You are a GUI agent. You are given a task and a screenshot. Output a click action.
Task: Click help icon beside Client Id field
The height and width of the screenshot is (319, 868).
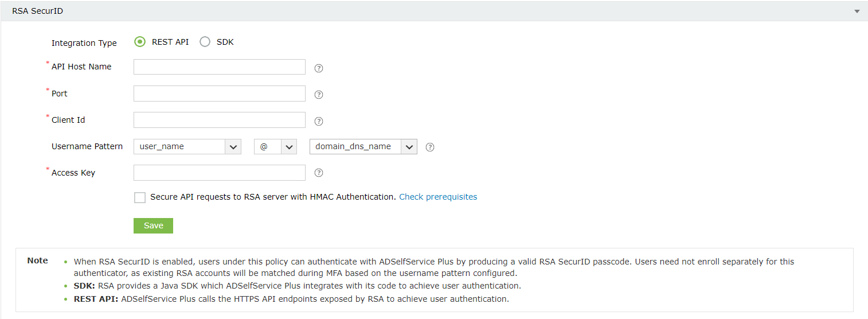[x=319, y=121]
